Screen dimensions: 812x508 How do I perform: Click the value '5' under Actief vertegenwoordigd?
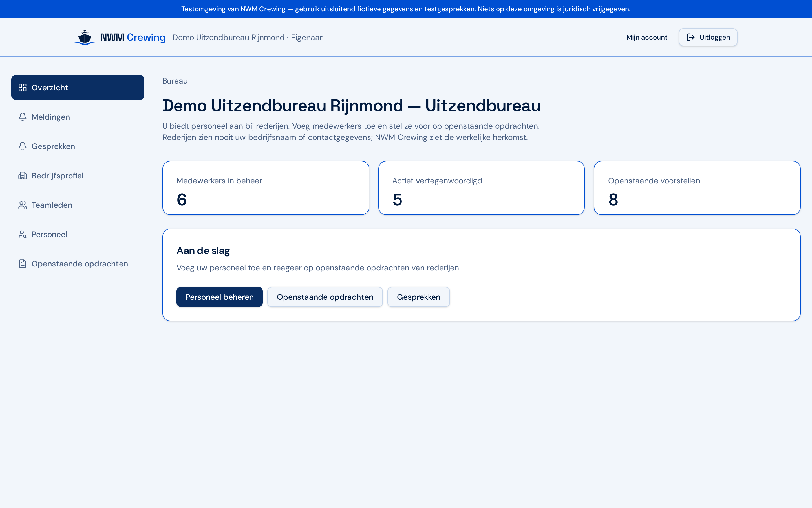coord(397,200)
